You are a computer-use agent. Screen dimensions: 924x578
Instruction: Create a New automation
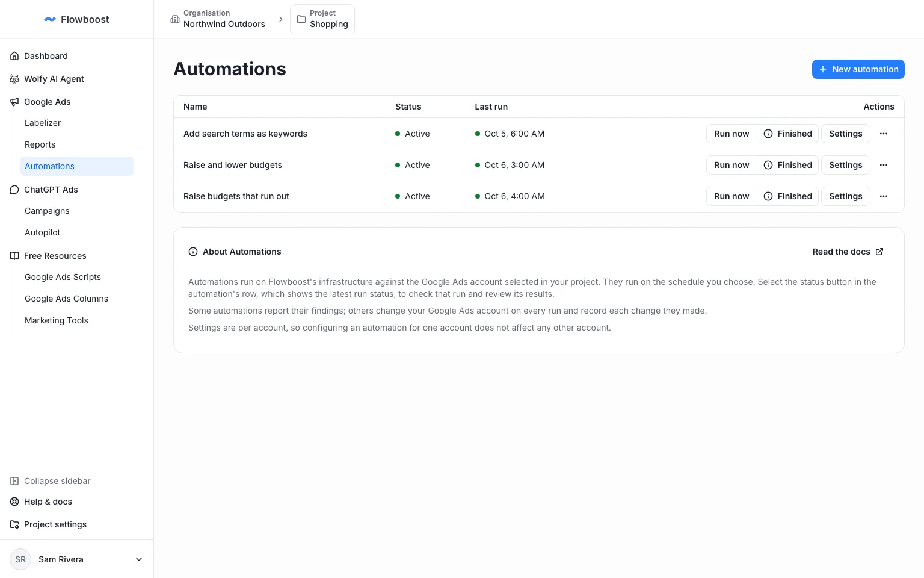[x=858, y=69]
